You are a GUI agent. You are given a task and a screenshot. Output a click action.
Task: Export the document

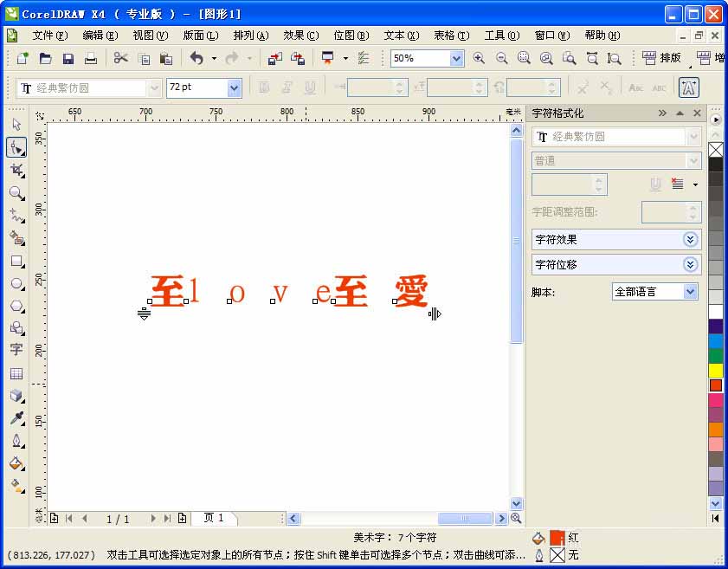(298, 59)
